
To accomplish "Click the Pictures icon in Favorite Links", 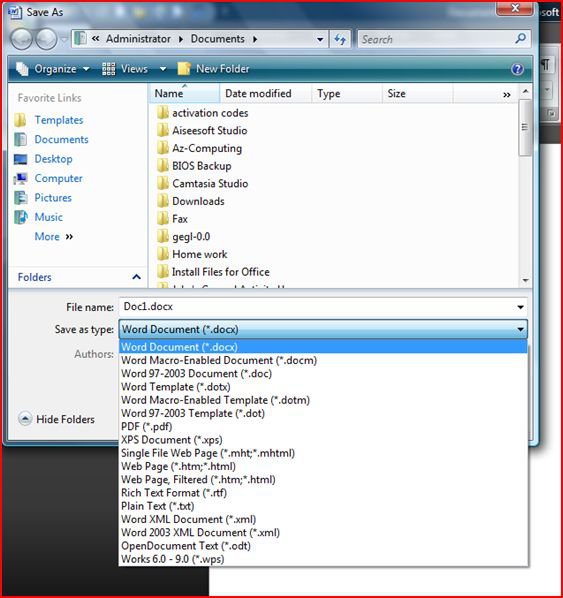I will 20,198.
